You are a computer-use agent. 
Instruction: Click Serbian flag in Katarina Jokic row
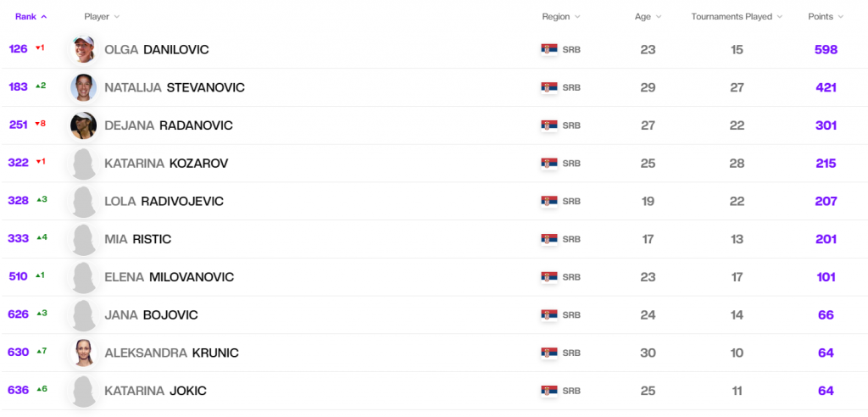(x=549, y=391)
